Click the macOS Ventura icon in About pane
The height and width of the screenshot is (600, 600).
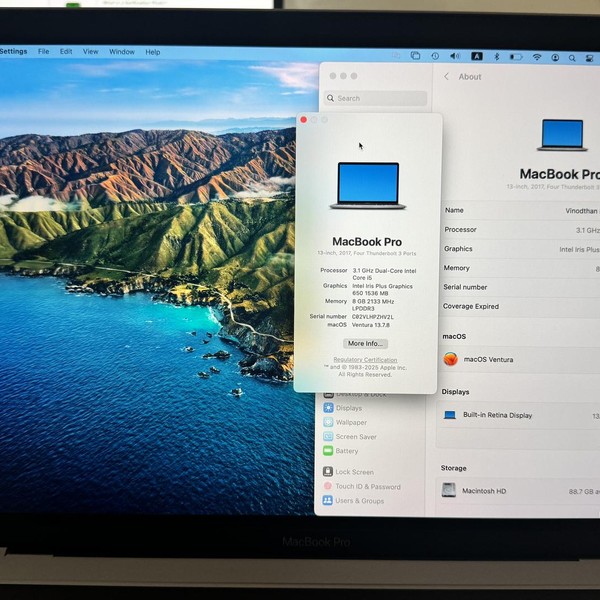click(451, 359)
